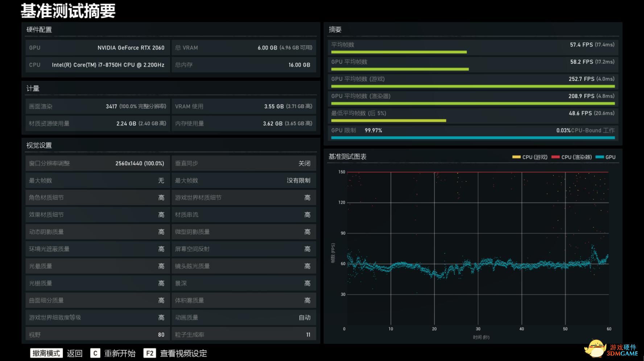Viewport: 644px width, 361px height.
Task: Click the F2 key icon
Action: 150,353
